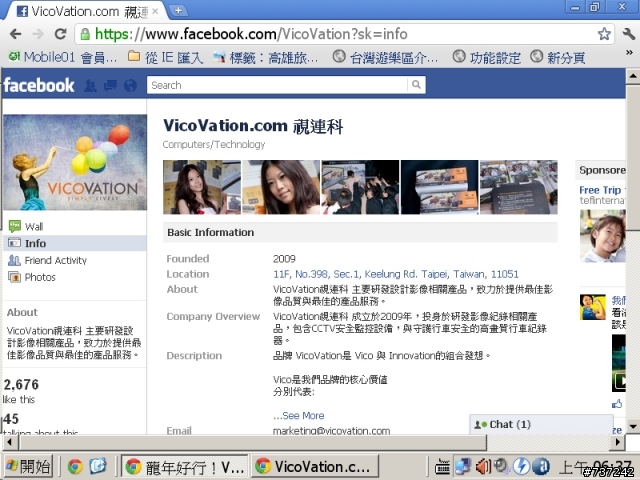Viewport: 640px width, 480px height.
Task: Click the horizontal scroll right arrow
Action: pyautogui.click(x=618, y=442)
